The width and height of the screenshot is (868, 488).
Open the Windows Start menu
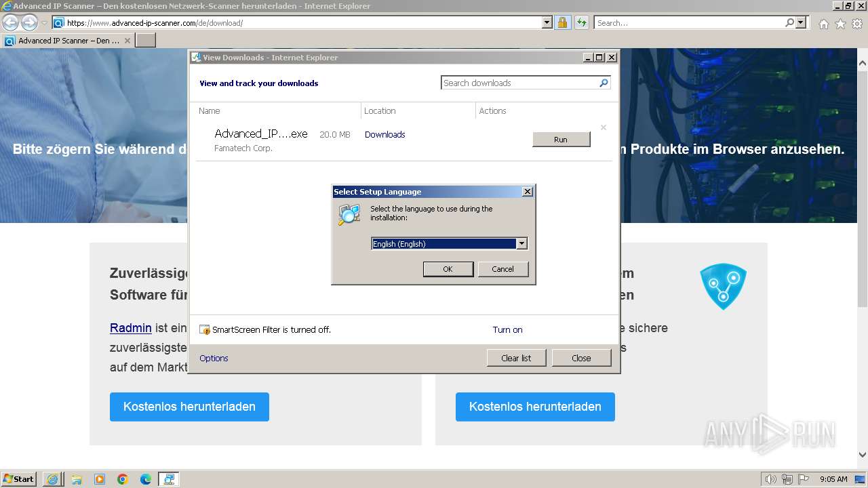click(x=18, y=479)
